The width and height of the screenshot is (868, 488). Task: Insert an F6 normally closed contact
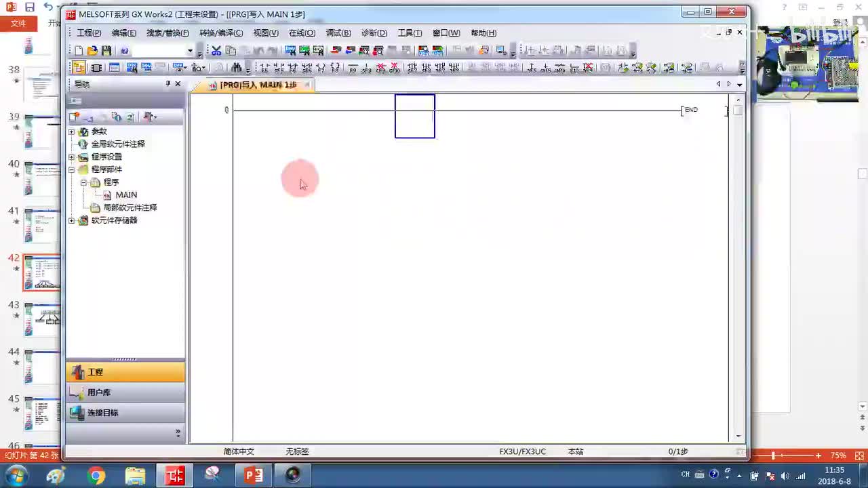tap(293, 68)
